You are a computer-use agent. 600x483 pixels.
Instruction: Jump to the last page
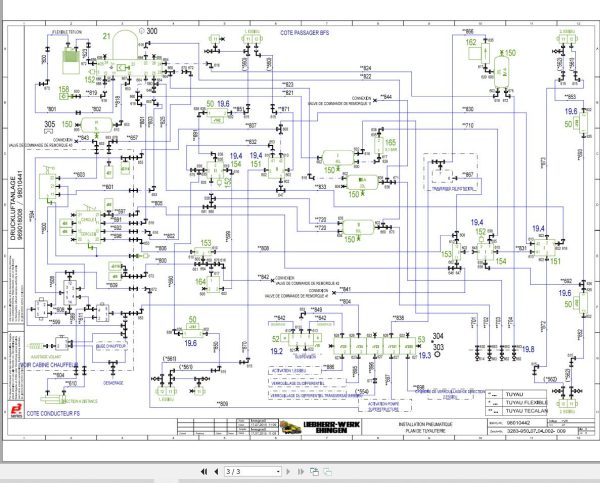[301, 472]
